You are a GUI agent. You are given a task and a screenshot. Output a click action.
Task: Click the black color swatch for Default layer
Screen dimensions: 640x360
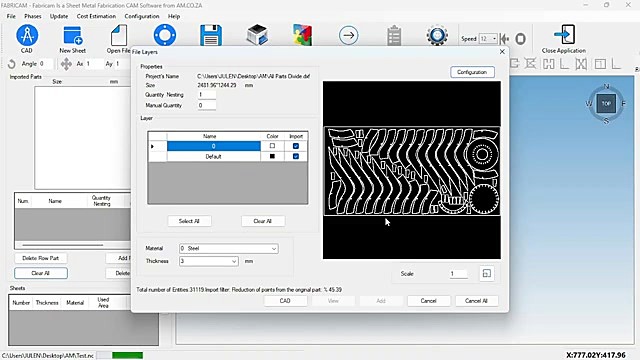[x=272, y=156]
